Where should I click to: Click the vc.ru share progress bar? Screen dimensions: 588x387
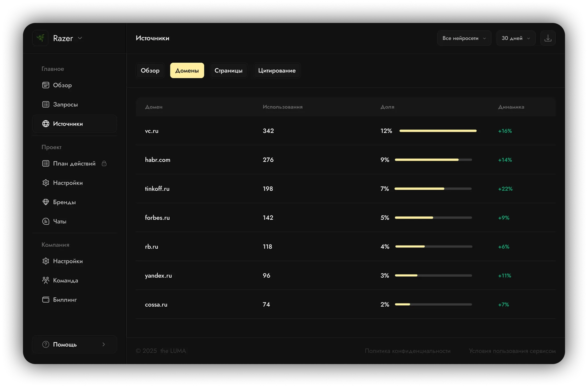[438, 131]
